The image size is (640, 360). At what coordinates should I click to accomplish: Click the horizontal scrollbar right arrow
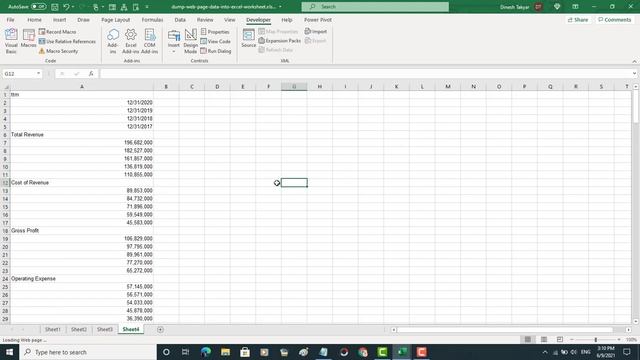(x=629, y=329)
